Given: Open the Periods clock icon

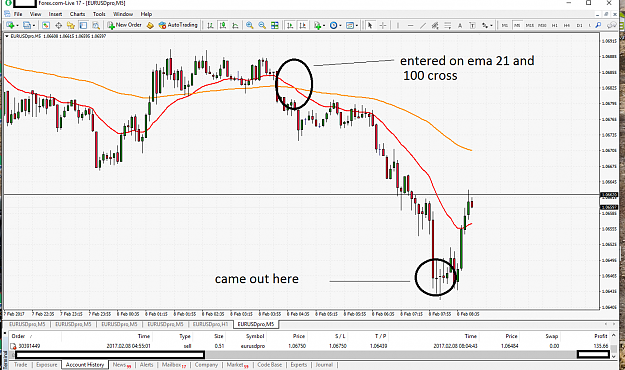Looking at the screenshot, I should click(333, 25).
